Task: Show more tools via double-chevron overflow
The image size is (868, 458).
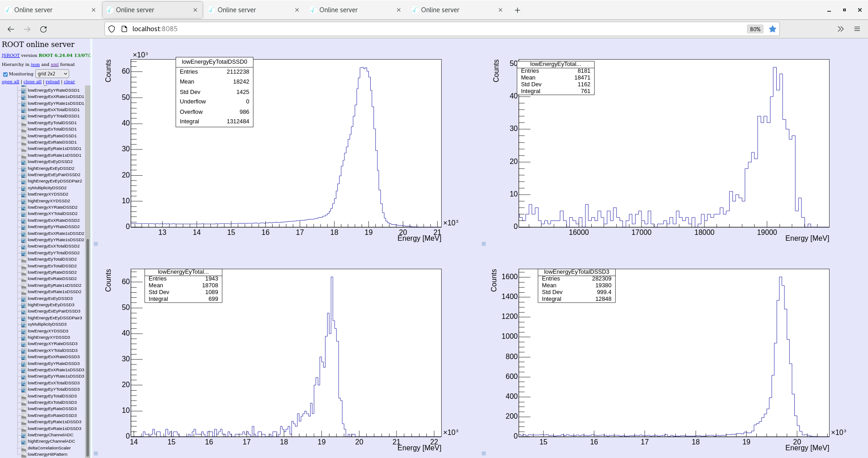Action: (x=840, y=29)
